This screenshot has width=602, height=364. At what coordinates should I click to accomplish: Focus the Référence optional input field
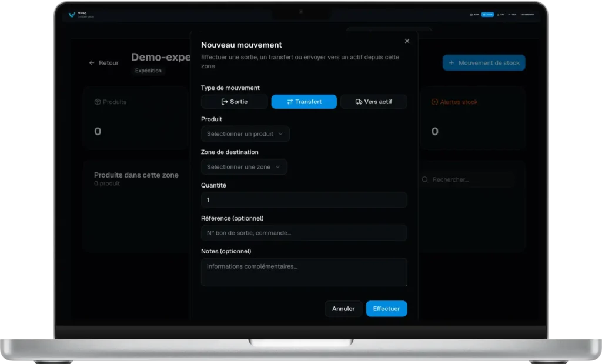click(x=304, y=233)
